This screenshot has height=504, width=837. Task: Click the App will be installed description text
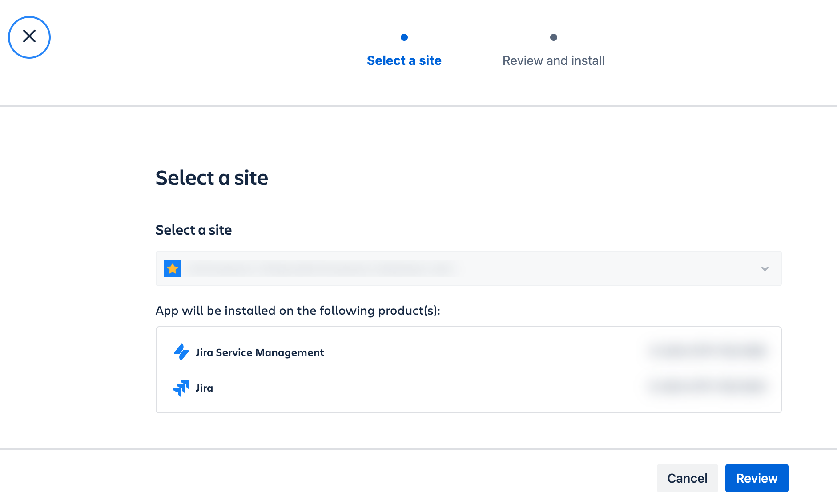tap(298, 310)
